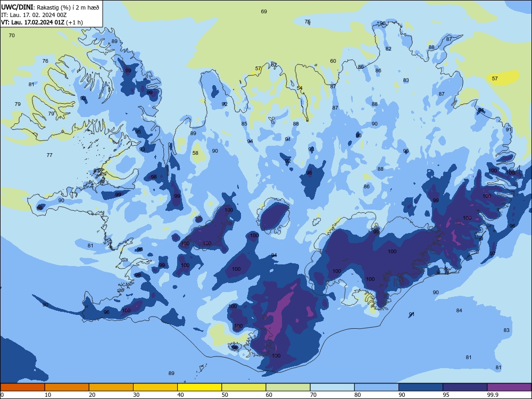Screen dimensions: 532x399
Task: Click the light green 60–70 legend swatch
Action: (288, 387)
